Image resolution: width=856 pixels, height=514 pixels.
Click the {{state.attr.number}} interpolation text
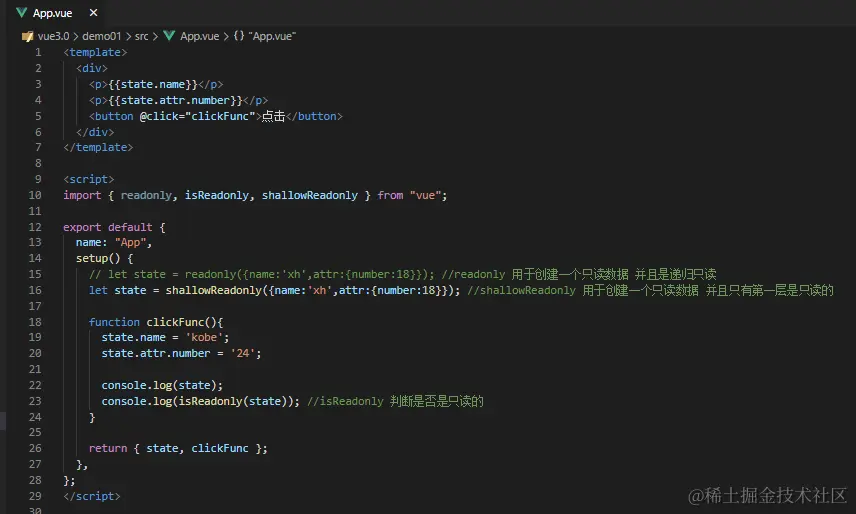point(175,100)
